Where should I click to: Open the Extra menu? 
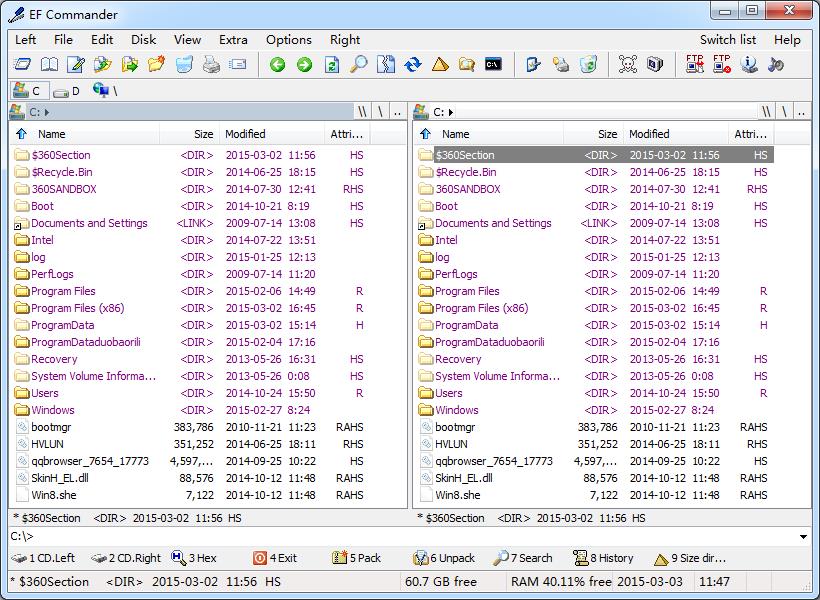click(x=233, y=40)
